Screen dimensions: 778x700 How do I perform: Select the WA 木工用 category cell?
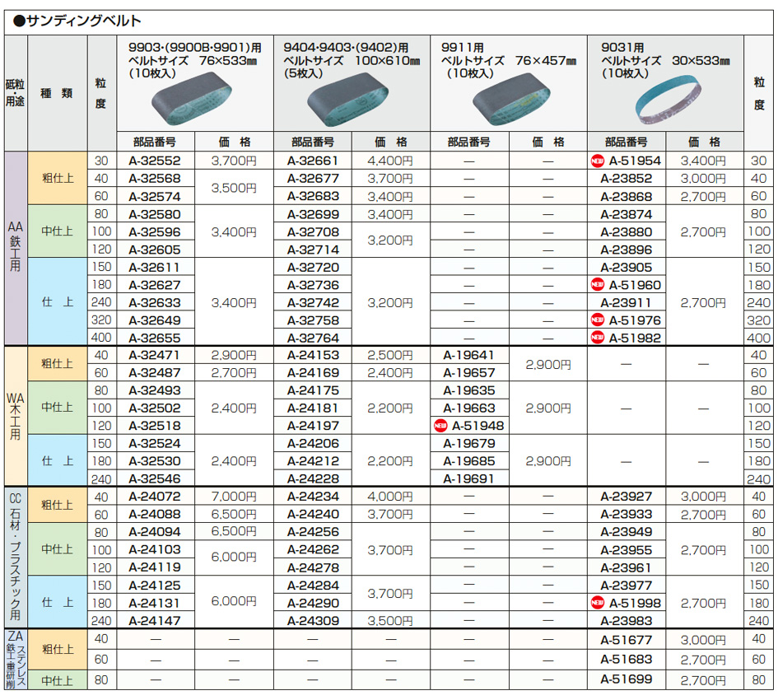tap(16, 417)
